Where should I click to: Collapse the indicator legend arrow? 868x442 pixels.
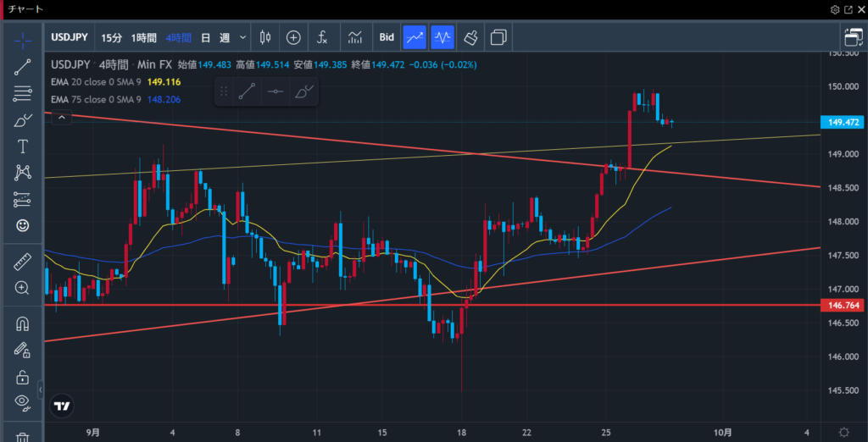point(60,118)
